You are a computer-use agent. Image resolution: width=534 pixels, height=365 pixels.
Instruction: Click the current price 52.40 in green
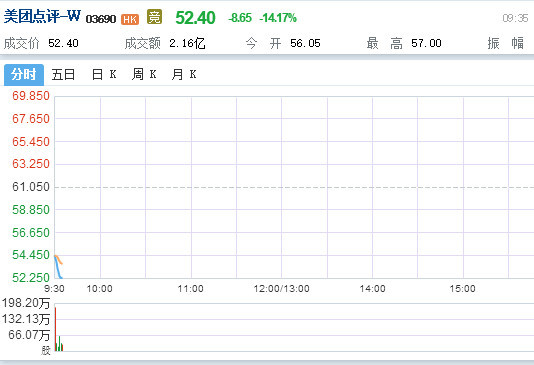point(195,18)
